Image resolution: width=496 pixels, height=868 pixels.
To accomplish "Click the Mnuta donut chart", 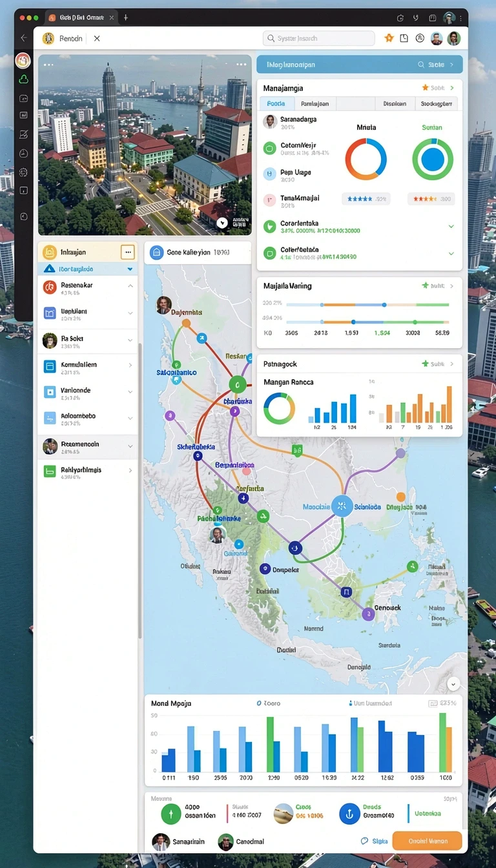I will (x=366, y=159).
